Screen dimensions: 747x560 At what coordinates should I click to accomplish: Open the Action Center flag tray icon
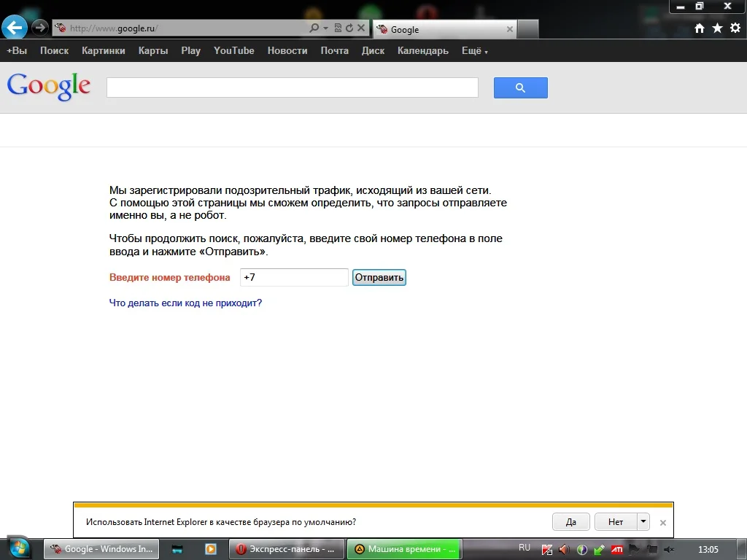click(x=634, y=550)
